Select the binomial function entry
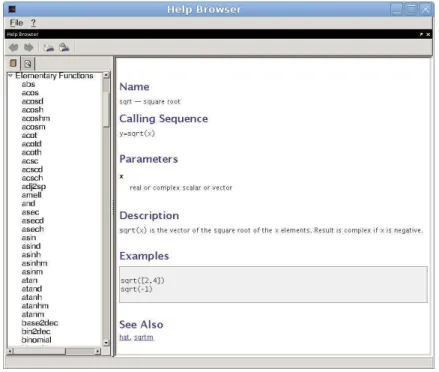The width and height of the screenshot is (439, 372). pos(36,340)
